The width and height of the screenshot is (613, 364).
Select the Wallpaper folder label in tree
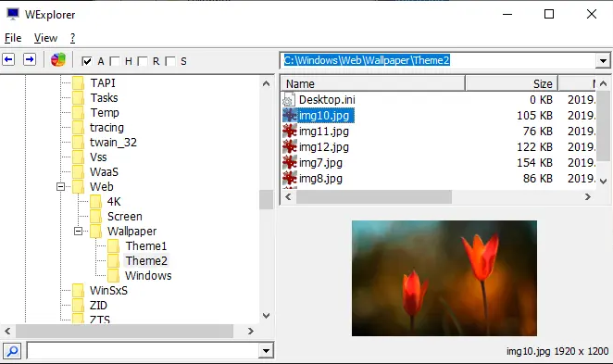(132, 231)
